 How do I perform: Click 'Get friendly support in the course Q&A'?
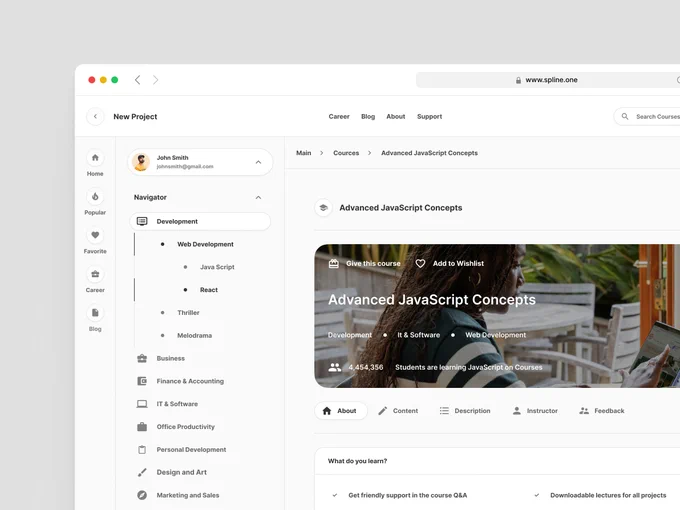click(x=408, y=495)
